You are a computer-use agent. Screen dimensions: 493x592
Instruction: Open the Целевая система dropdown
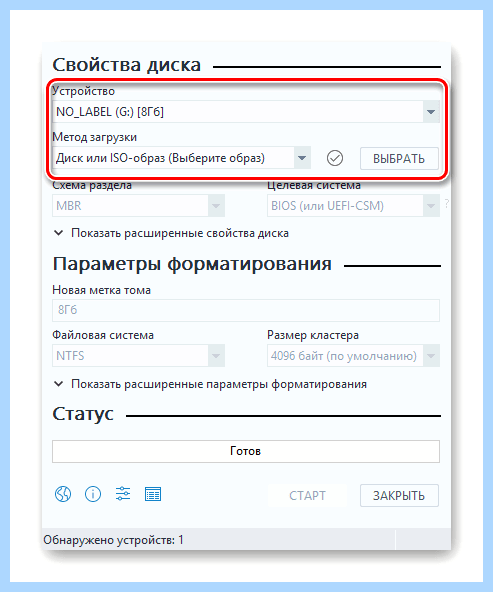coord(353,206)
